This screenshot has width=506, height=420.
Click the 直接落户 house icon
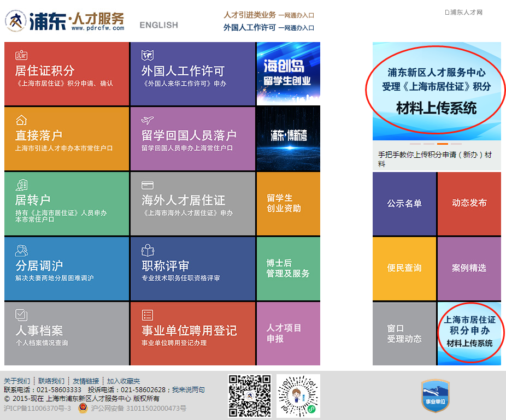pos(21,120)
